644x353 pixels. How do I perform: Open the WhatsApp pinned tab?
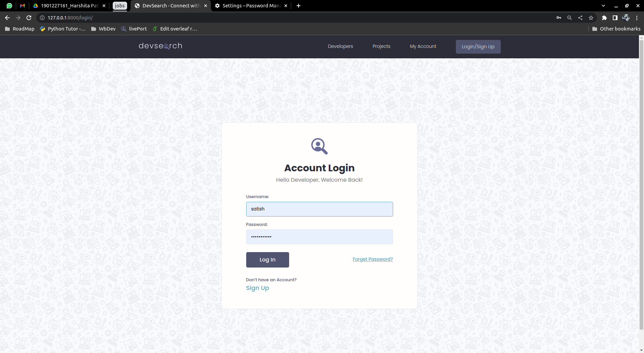[x=9, y=6]
